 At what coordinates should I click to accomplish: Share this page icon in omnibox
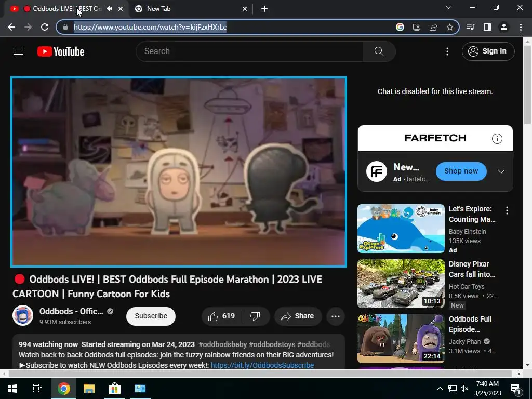(x=433, y=27)
